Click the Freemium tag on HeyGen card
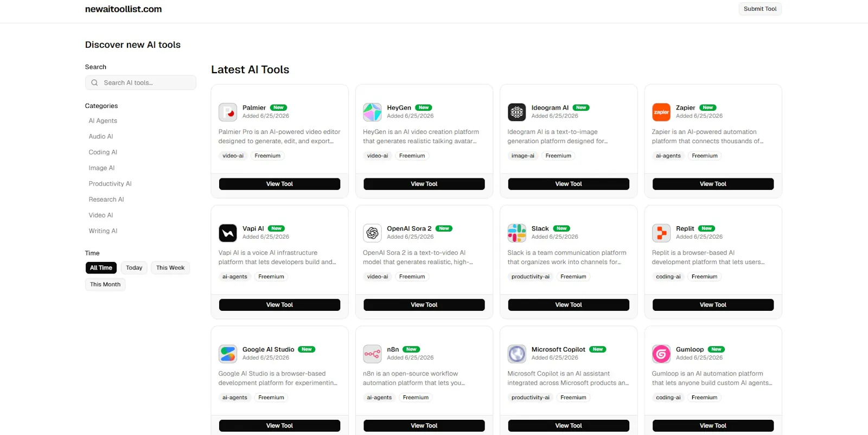The image size is (868, 435). click(412, 156)
